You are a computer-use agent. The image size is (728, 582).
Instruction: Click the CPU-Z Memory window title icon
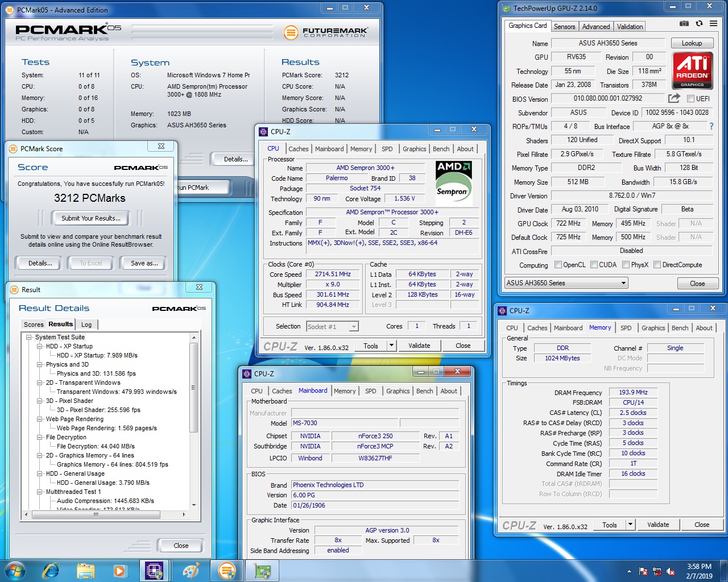502,310
